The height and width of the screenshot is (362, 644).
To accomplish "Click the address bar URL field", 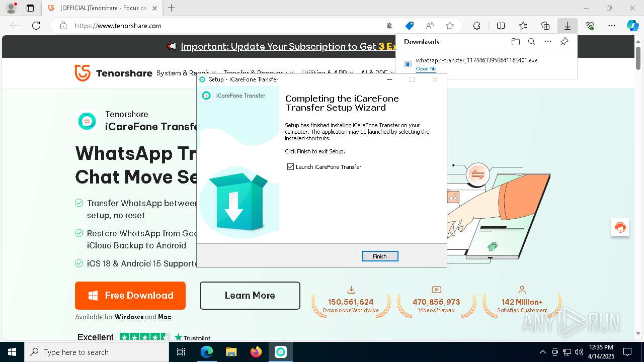I will tap(226, 26).
